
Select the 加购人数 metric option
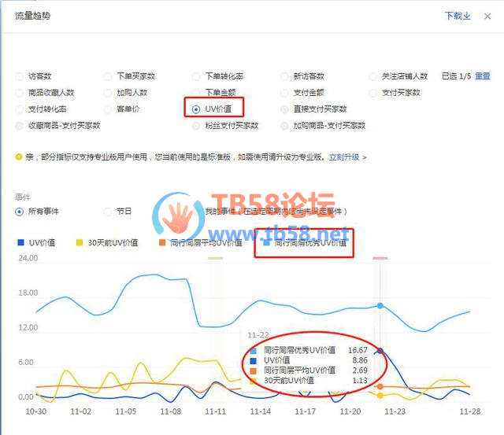pyautogui.click(x=108, y=93)
